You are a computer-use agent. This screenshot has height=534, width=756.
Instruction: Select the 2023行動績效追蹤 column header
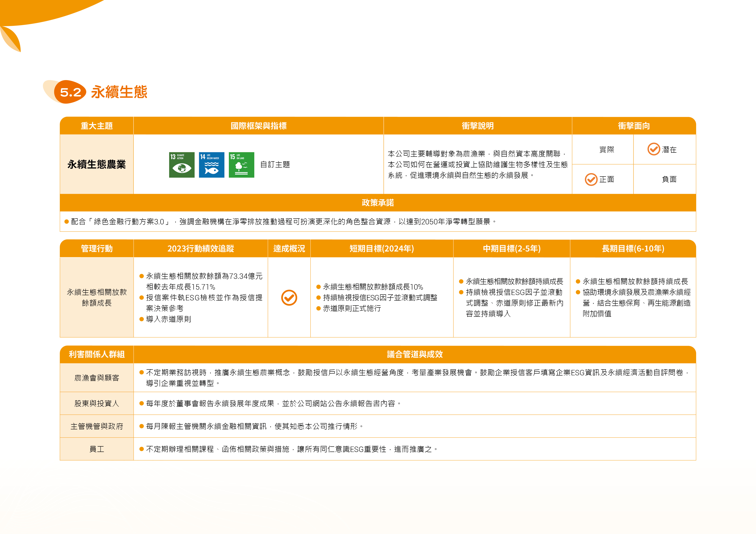pos(200,248)
